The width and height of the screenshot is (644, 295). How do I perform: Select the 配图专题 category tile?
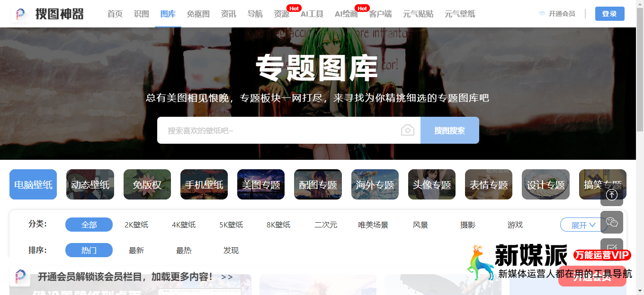tap(318, 184)
